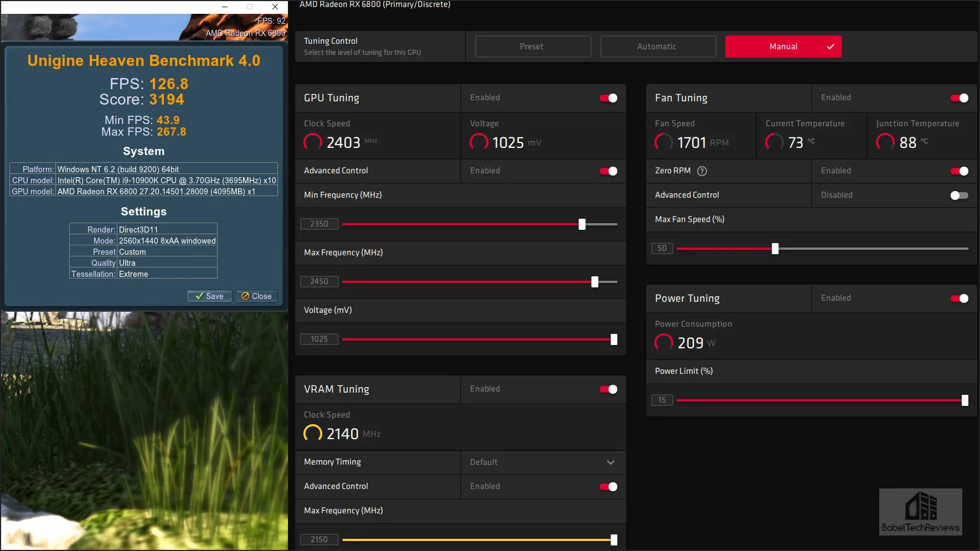Click the CPU model row text

click(167, 180)
